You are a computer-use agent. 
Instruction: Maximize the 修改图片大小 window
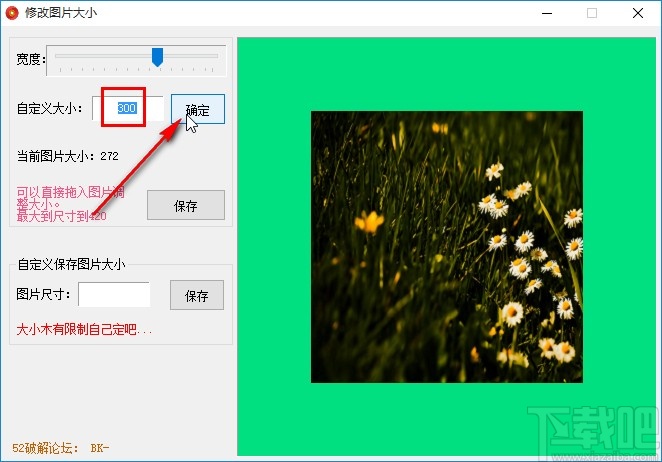pos(592,13)
